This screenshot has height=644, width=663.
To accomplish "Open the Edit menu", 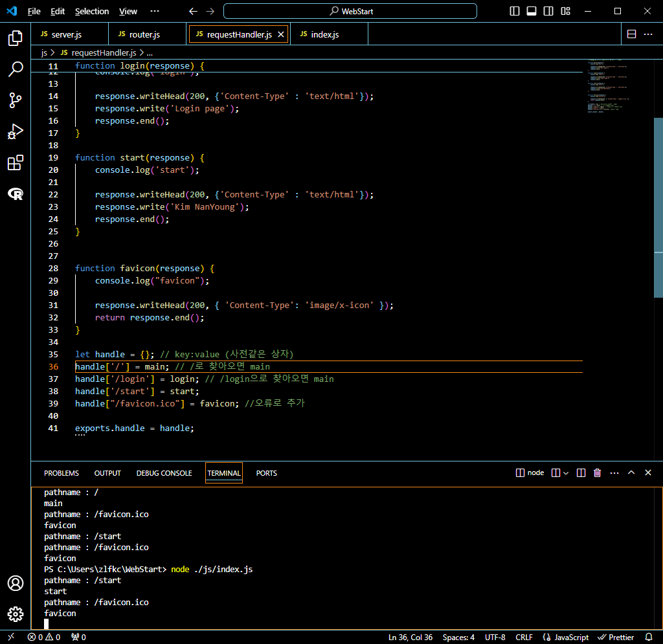I will 58,11.
